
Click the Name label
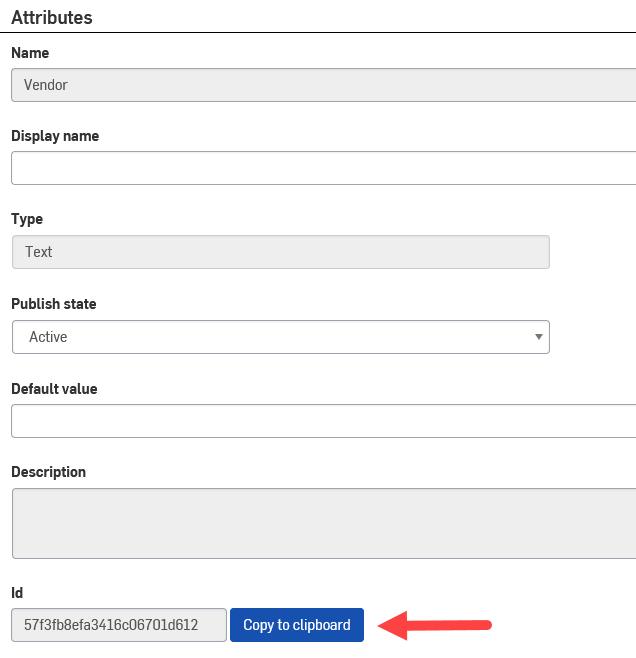(x=30, y=53)
